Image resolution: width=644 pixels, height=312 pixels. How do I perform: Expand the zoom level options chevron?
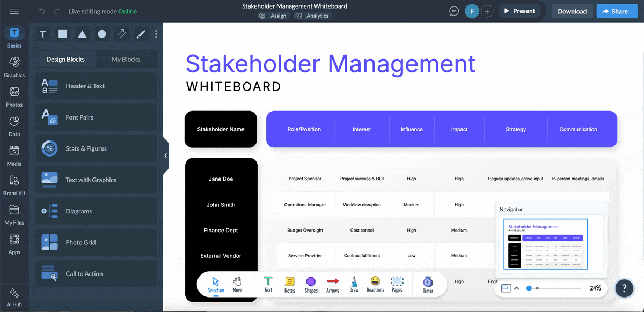point(517,288)
